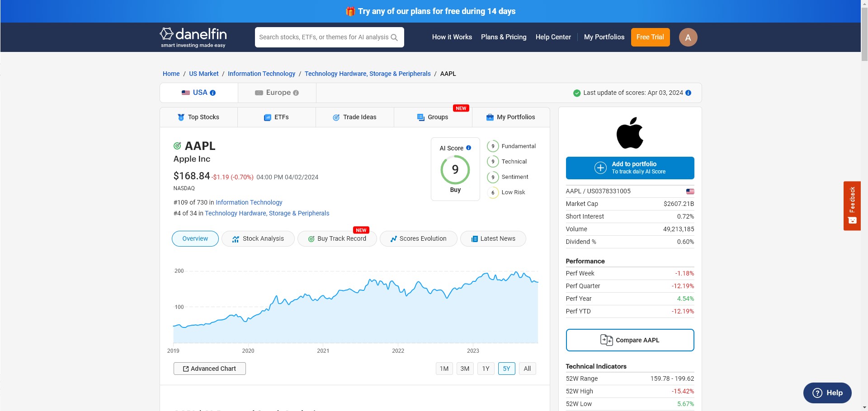868x411 pixels.
Task: Open the Stock Analysis section
Action: coord(258,238)
